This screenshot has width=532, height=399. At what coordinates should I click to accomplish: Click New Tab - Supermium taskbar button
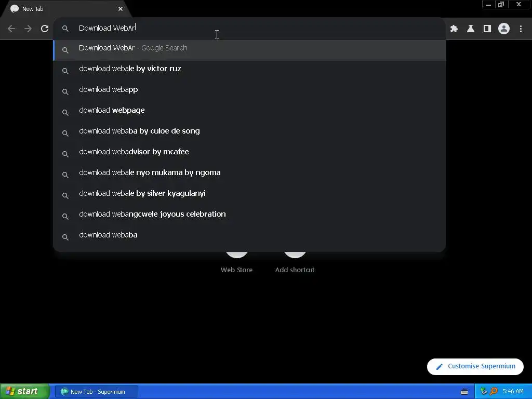tap(97, 392)
